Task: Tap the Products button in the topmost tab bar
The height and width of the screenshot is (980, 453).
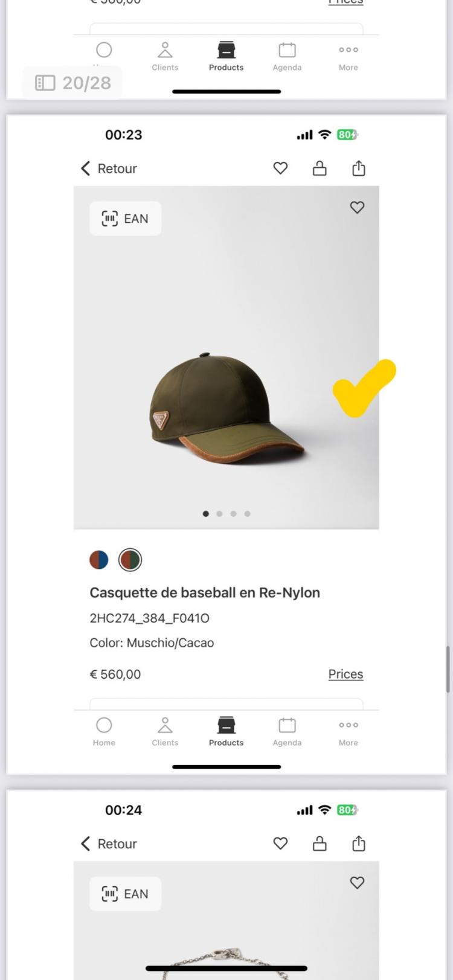Action: [x=226, y=56]
